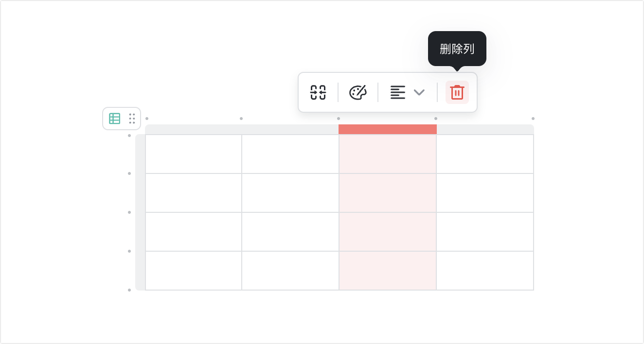Image resolution: width=644 pixels, height=344 pixels.
Task: Select the fourth column's gray header bar
Action: coord(485,129)
